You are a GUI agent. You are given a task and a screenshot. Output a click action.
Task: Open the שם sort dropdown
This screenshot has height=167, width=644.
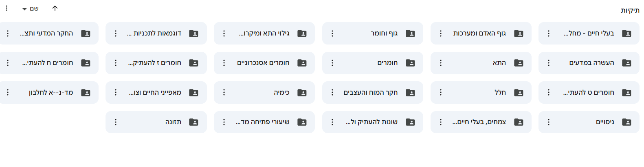[x=31, y=9]
